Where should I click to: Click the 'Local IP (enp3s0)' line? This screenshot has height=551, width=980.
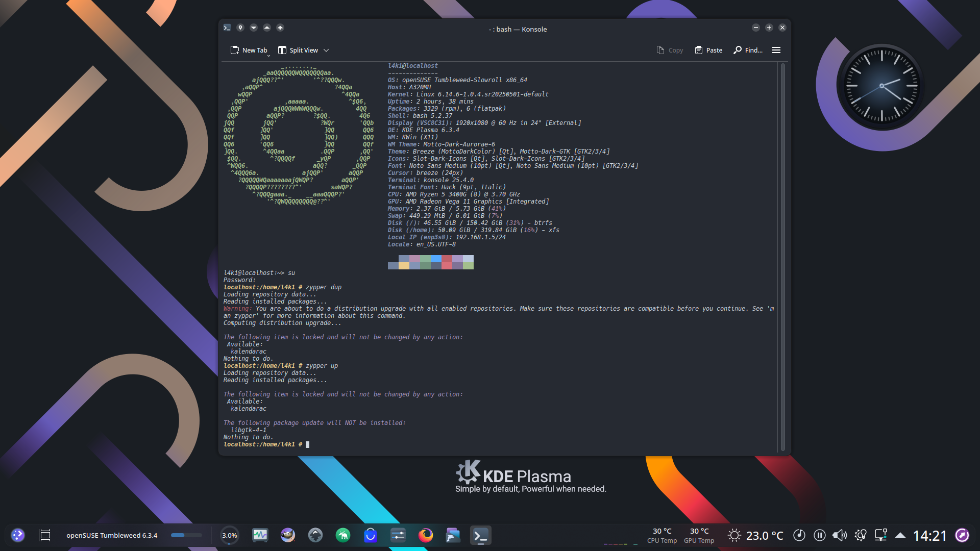click(x=447, y=237)
